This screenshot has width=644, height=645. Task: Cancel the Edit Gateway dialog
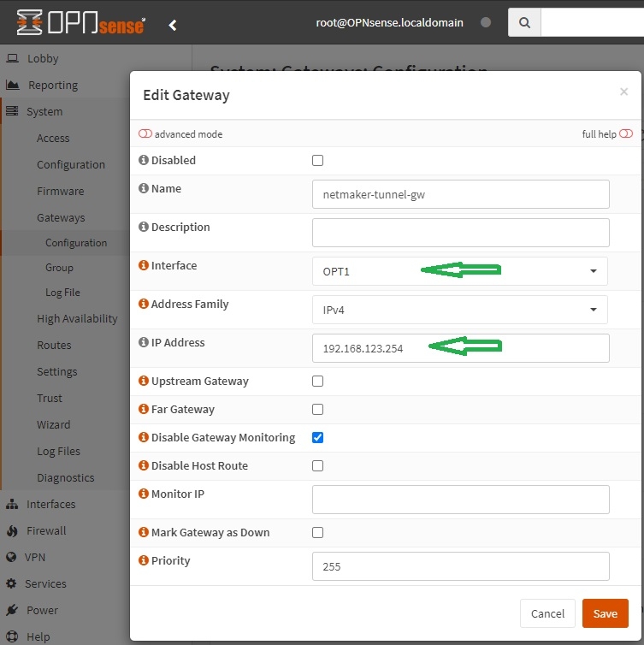(x=547, y=613)
